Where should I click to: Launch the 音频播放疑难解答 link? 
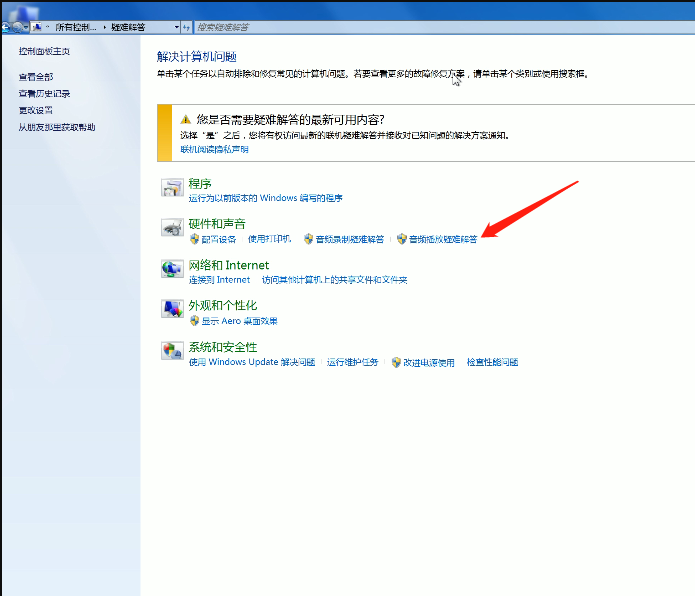pos(442,239)
